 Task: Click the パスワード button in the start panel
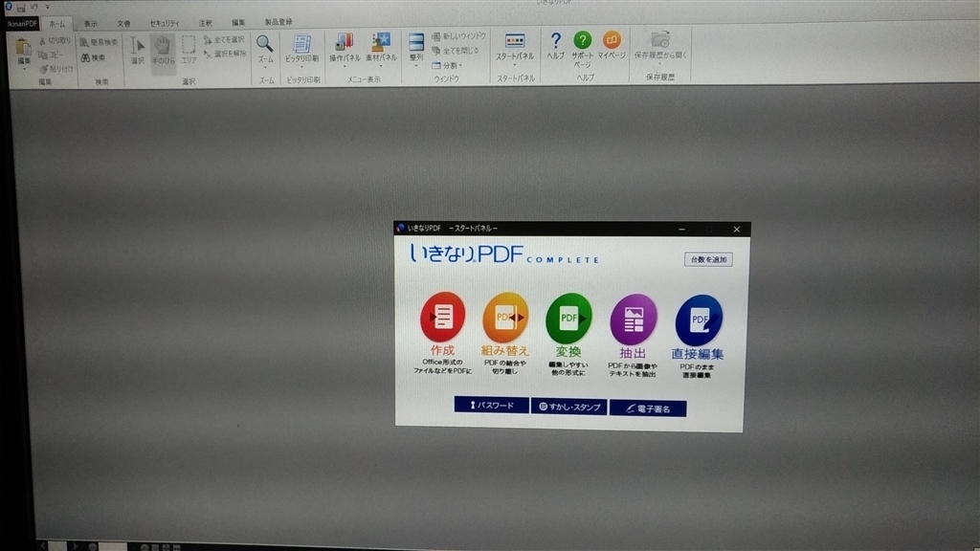492,406
